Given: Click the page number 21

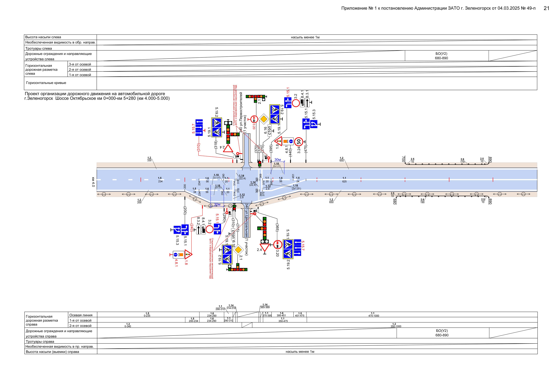Looking at the screenshot, I should coord(546,8).
